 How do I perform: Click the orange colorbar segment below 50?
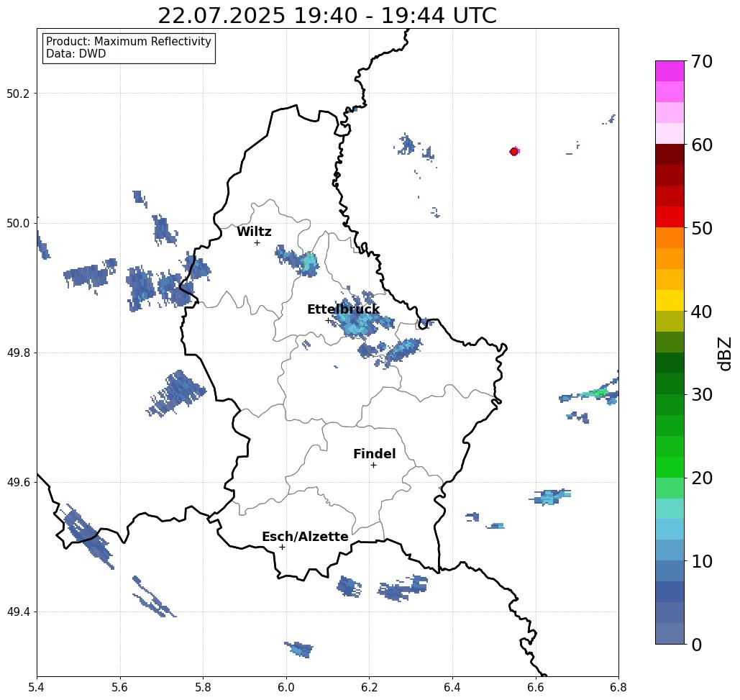pyautogui.click(x=670, y=238)
